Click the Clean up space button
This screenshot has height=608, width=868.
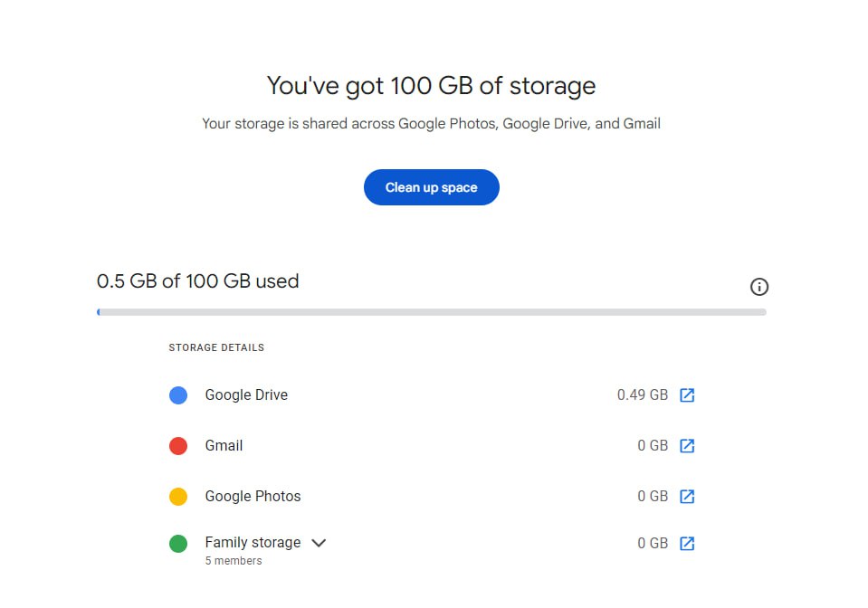[431, 187]
